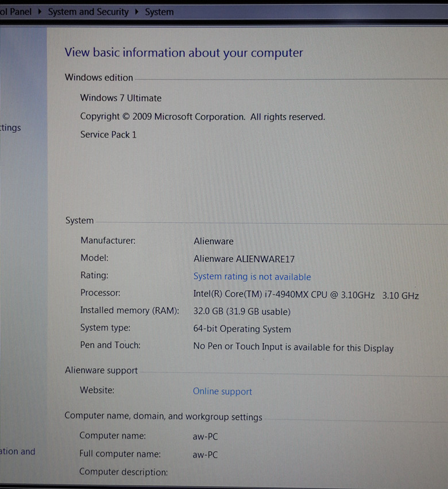Click the 'Windows edition' section header
Screen dimensions: 448x489
(x=99, y=77)
